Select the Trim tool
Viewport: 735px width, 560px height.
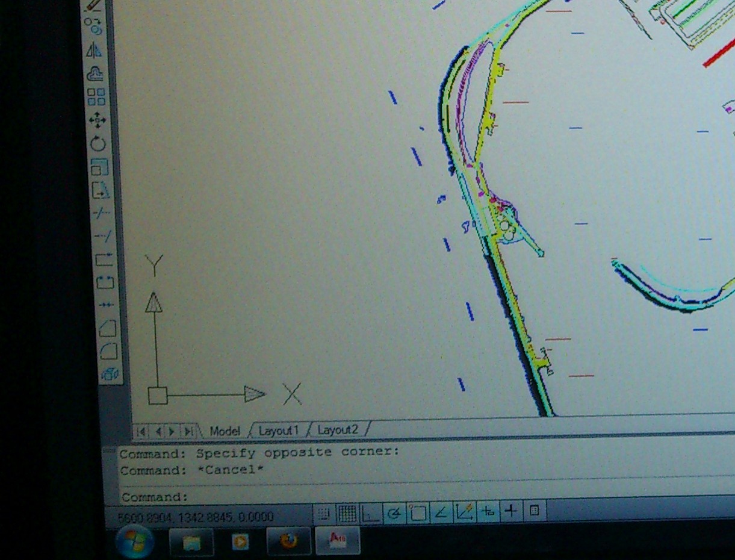coord(101,213)
